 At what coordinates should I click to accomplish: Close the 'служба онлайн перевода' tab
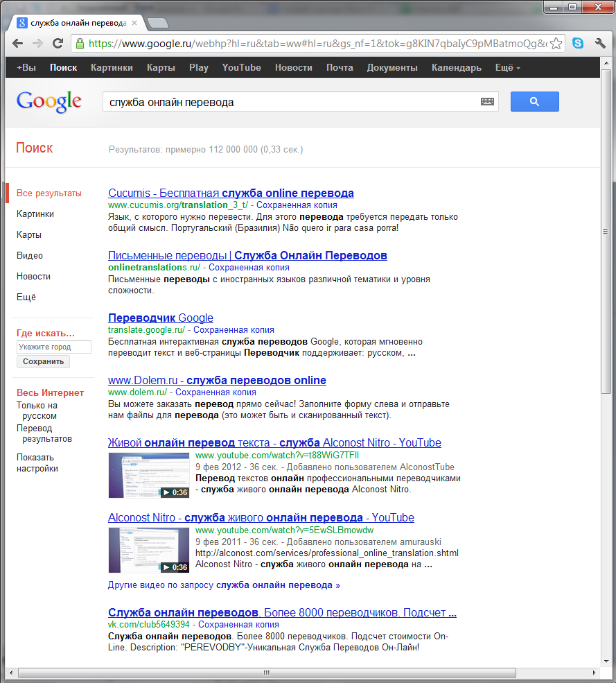point(134,23)
